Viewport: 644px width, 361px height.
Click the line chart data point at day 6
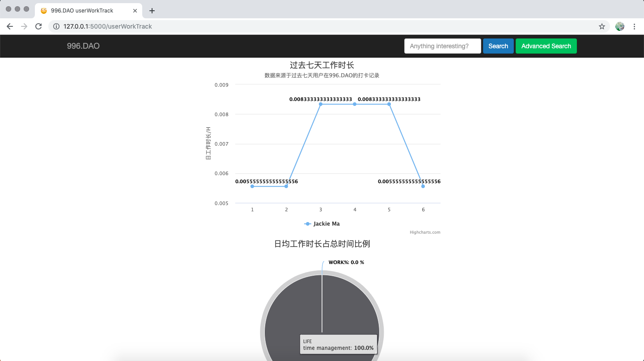pyautogui.click(x=423, y=186)
